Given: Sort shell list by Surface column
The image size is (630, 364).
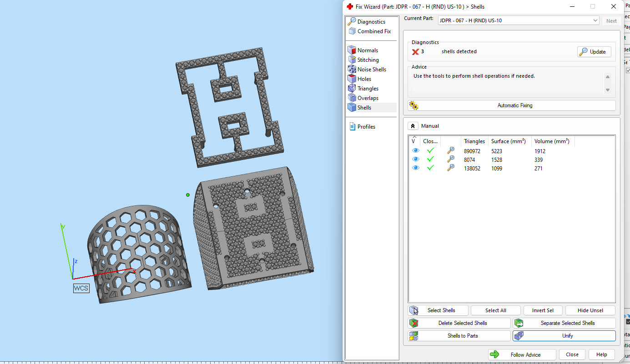Looking at the screenshot, I should [509, 141].
